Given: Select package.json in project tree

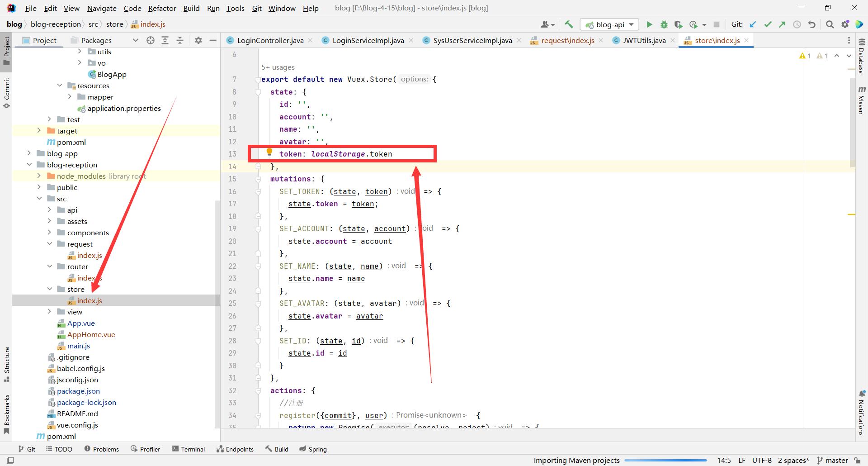Looking at the screenshot, I should (78, 391).
